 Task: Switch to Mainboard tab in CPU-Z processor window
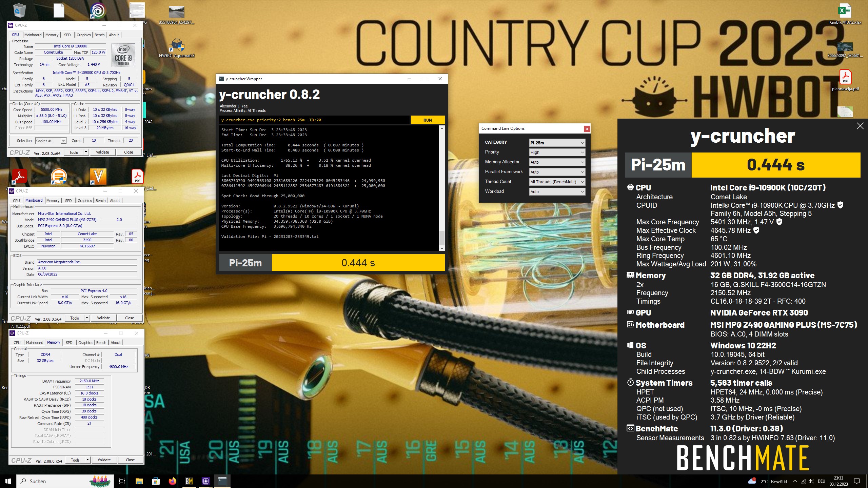click(x=33, y=35)
